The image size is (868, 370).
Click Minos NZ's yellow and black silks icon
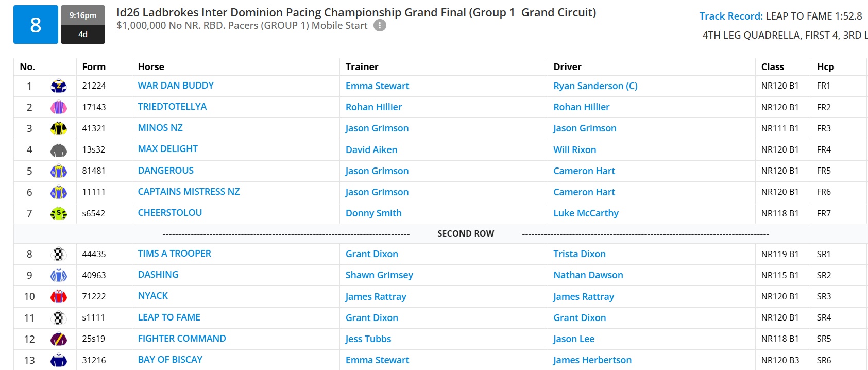coord(59,128)
